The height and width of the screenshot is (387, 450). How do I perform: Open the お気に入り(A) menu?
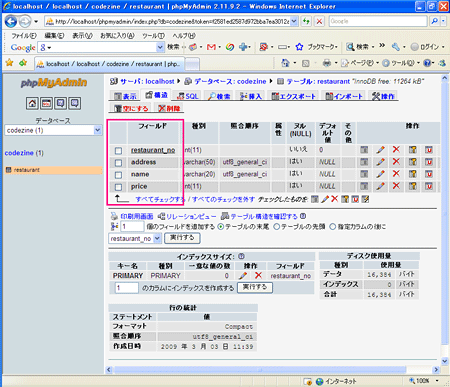[117, 35]
